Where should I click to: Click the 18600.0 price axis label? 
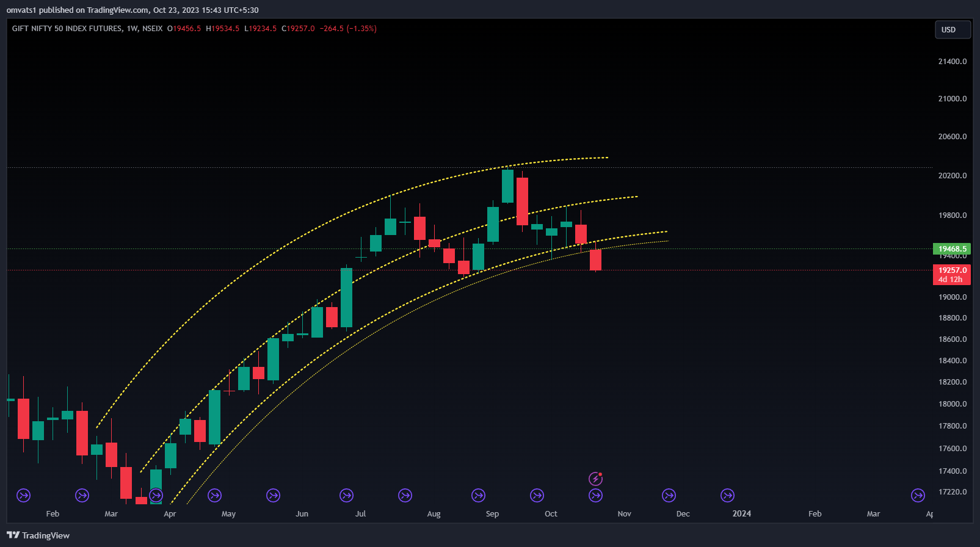(x=953, y=339)
